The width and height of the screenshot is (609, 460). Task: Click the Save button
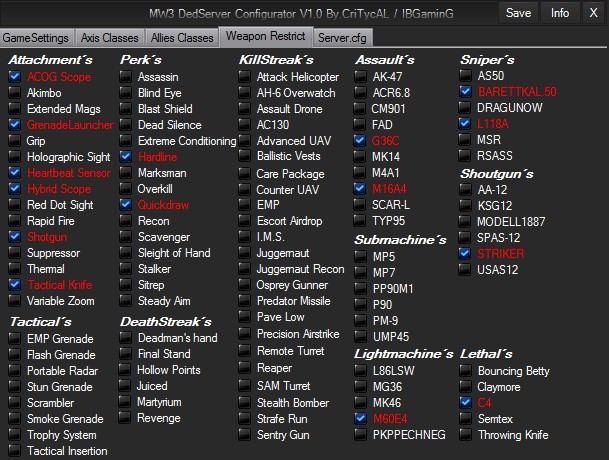point(518,13)
